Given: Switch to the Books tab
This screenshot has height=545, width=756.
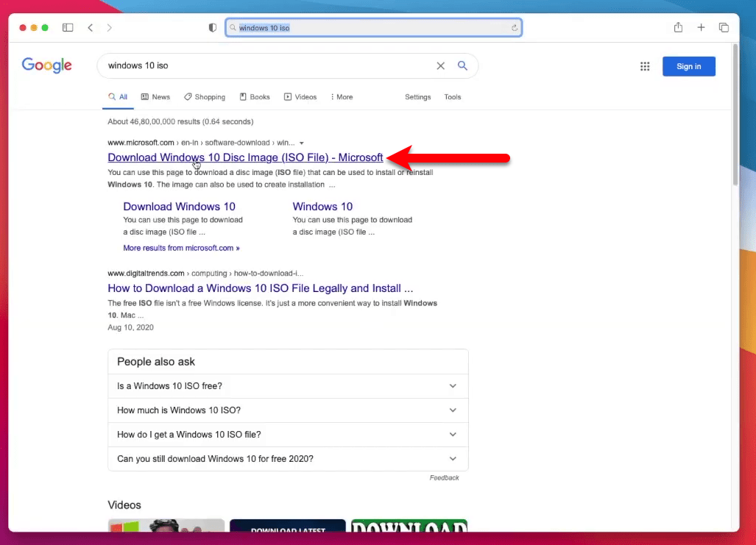Looking at the screenshot, I should [x=255, y=97].
